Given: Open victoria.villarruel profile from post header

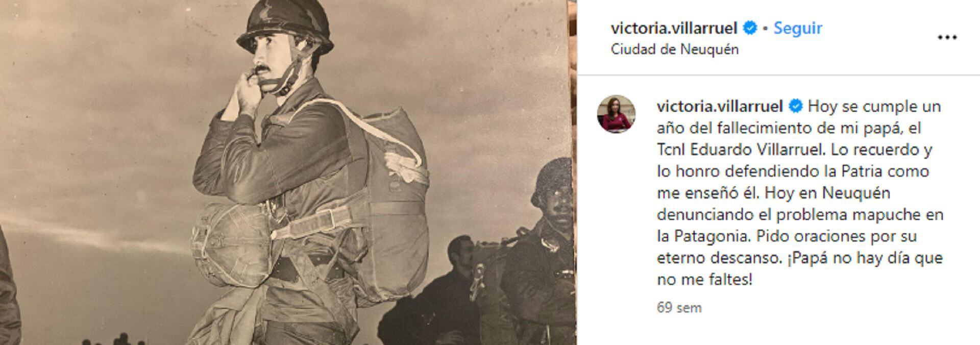Looking at the screenshot, I should [x=674, y=28].
